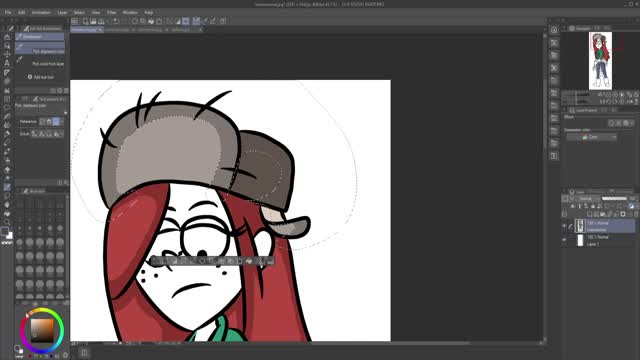Select the Text tool with letter A

7,63
